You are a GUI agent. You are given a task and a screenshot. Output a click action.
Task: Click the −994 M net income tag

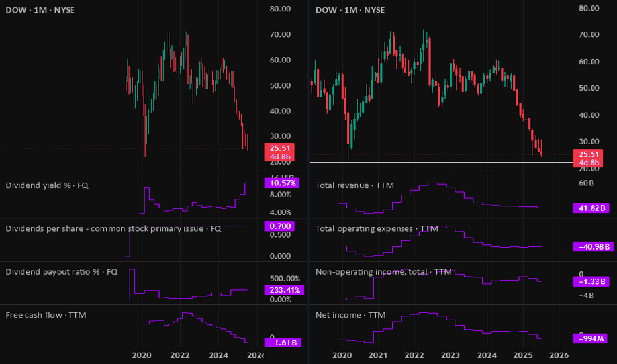pyautogui.click(x=590, y=338)
